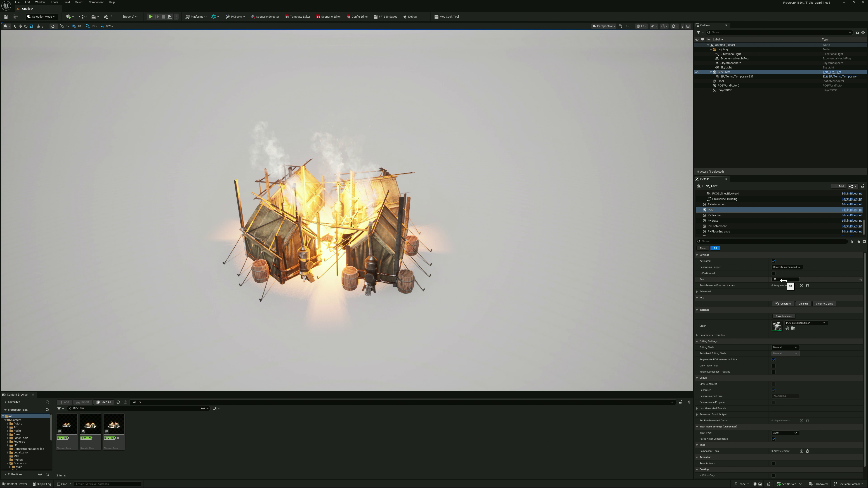Click the Outliner settings gear icon

coord(863,33)
